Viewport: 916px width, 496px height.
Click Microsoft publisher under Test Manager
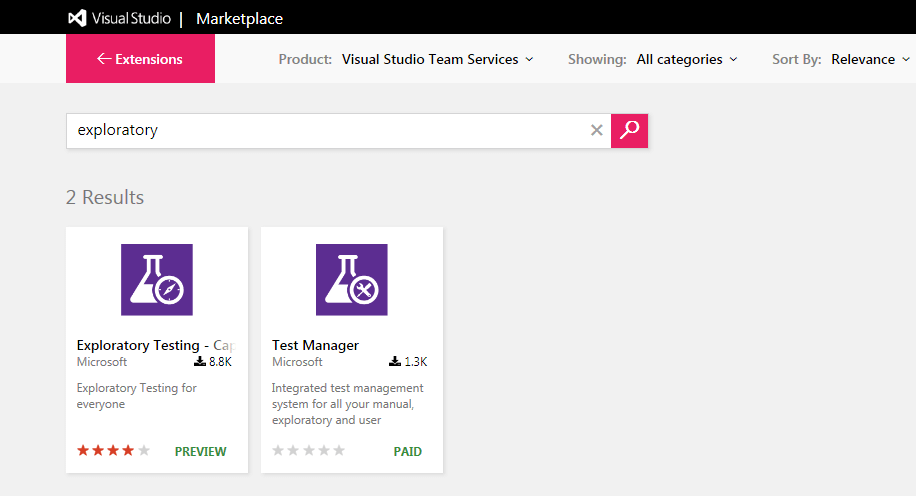coord(297,362)
